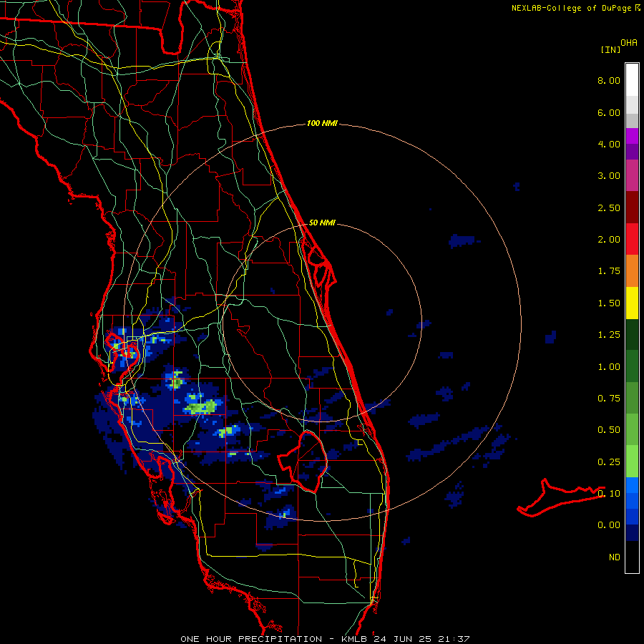This screenshot has height=644, width=644.
Task: Click the 0.10 legend value
Action: click(x=609, y=494)
